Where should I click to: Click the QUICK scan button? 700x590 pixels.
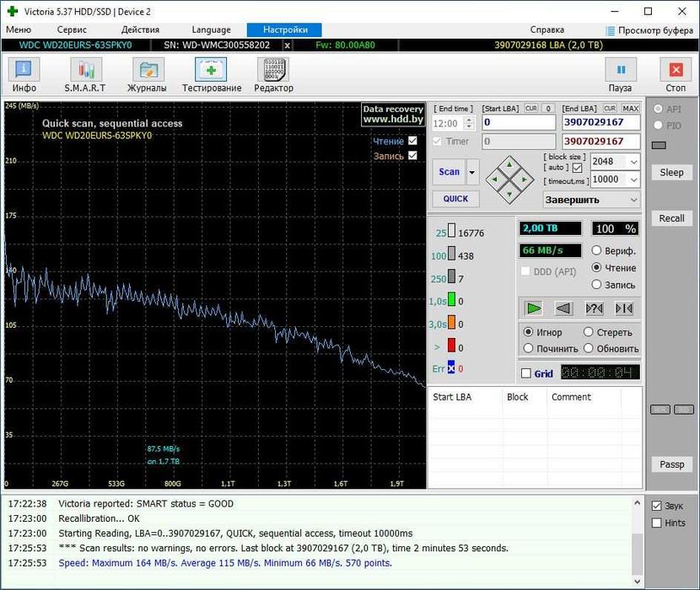click(455, 199)
